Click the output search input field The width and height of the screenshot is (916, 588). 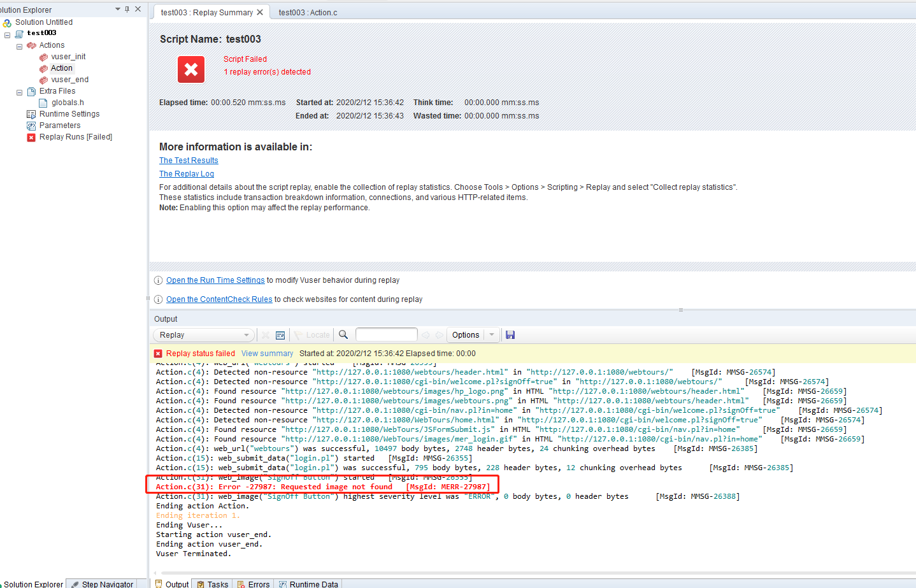386,334
